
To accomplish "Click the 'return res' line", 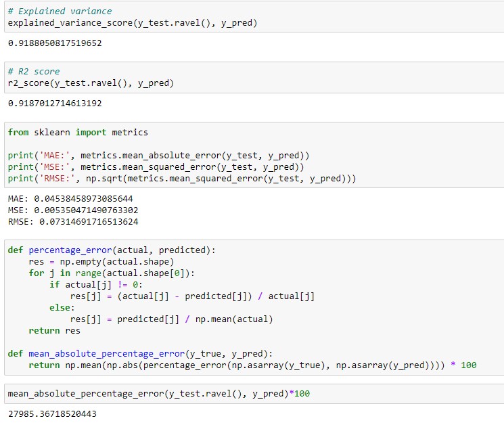I will pyautogui.click(x=54, y=331).
